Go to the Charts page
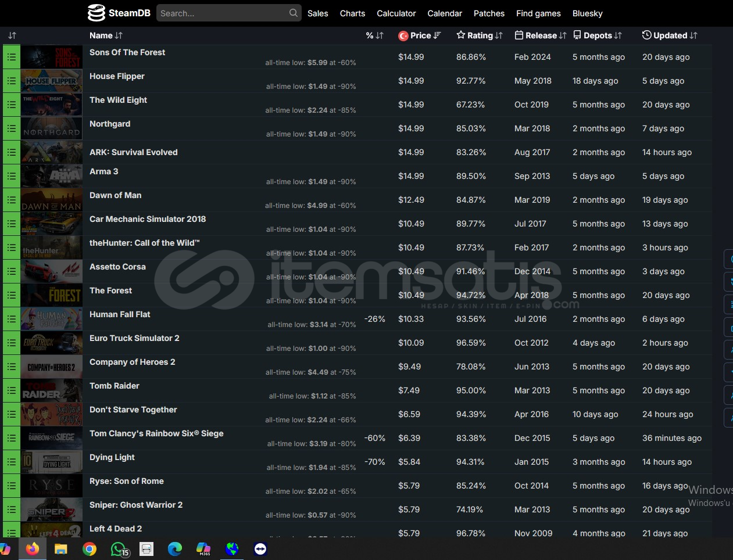This screenshot has width=733, height=560. 352,13
